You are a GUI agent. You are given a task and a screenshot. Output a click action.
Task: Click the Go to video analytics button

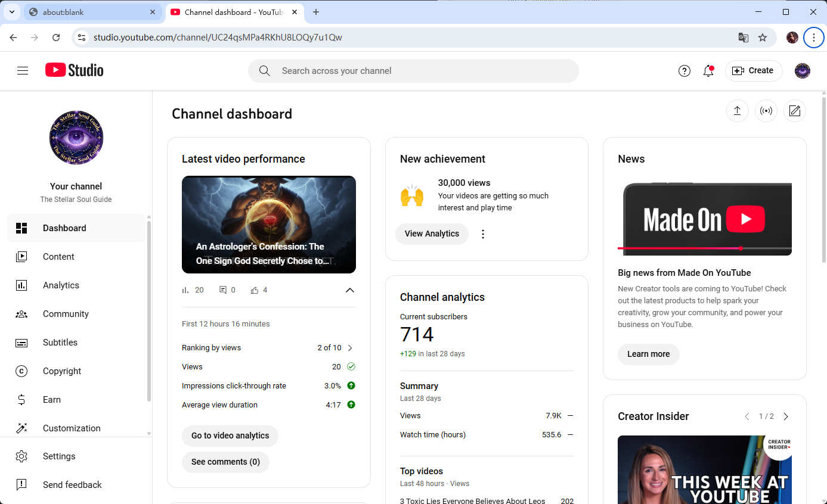230,435
